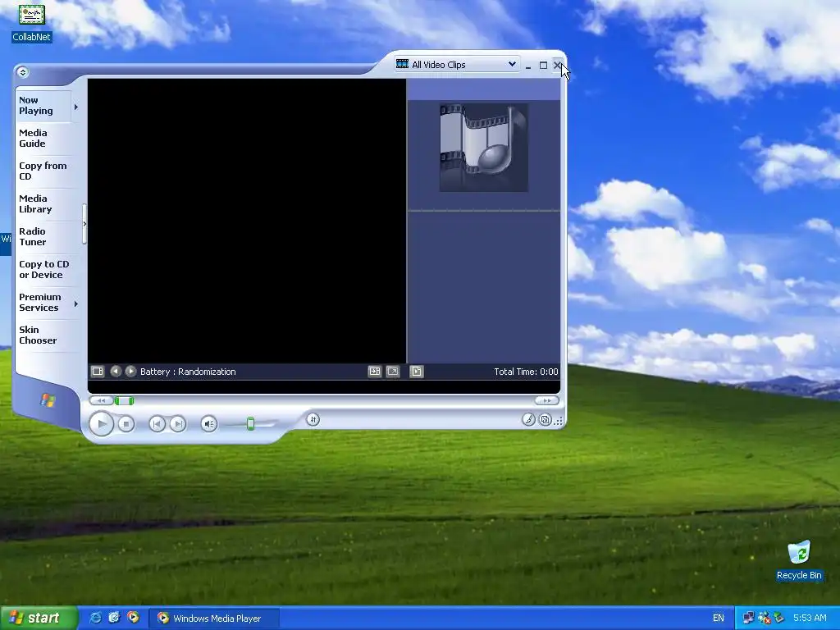Image resolution: width=840 pixels, height=630 pixels.
Task: Click the change player color icon
Action: point(528,419)
